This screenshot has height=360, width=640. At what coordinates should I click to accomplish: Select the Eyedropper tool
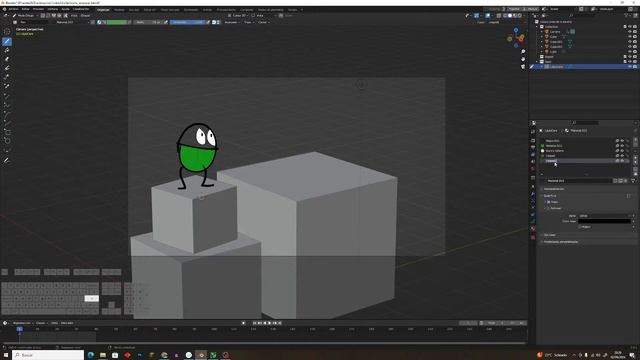click(x=7, y=86)
